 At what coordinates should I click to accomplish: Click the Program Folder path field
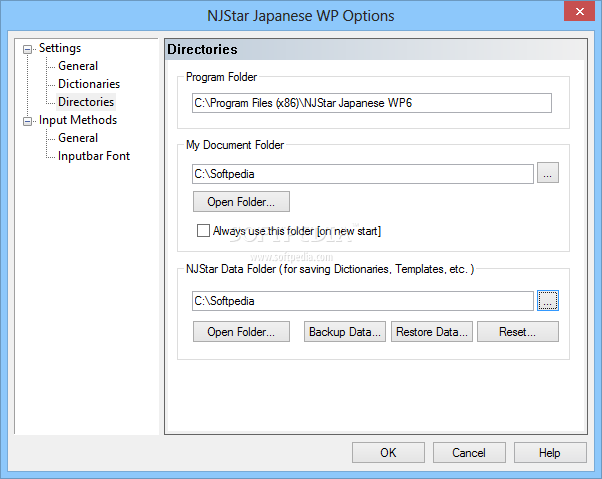(x=372, y=103)
